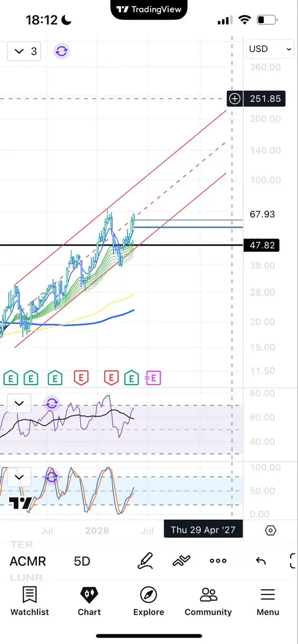This screenshot has width=298, height=644.
Task: Tap the TradingView logo on the chart
Action: 21,503
